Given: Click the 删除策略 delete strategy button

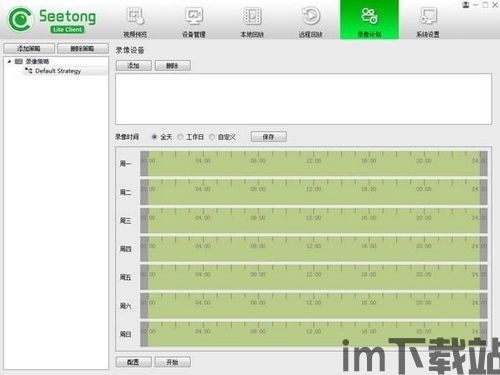Looking at the screenshot, I should click(83, 49).
